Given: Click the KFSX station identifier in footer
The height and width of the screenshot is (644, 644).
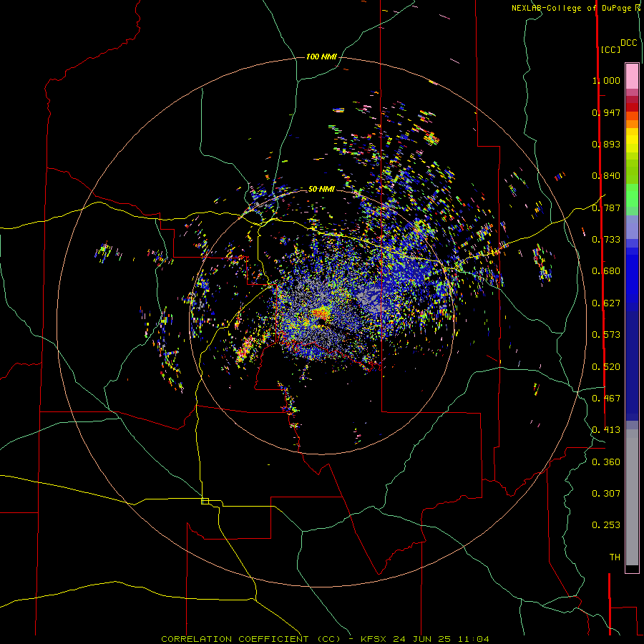Looking at the screenshot, I should tap(374, 639).
